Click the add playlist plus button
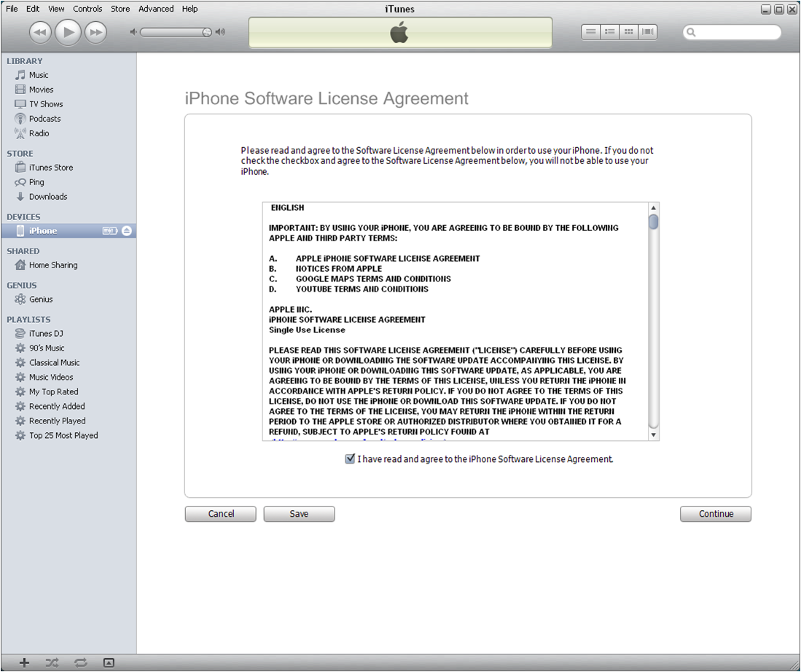This screenshot has height=672, width=801. (x=24, y=663)
